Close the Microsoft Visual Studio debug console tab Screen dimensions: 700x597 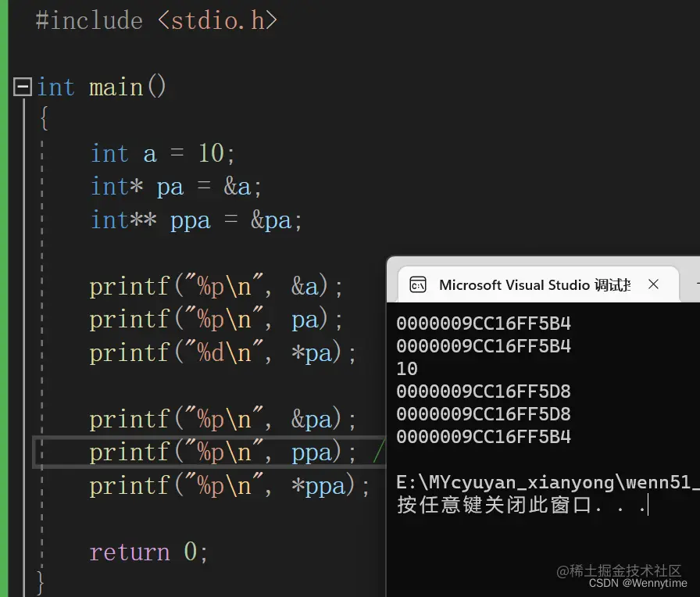[654, 284]
